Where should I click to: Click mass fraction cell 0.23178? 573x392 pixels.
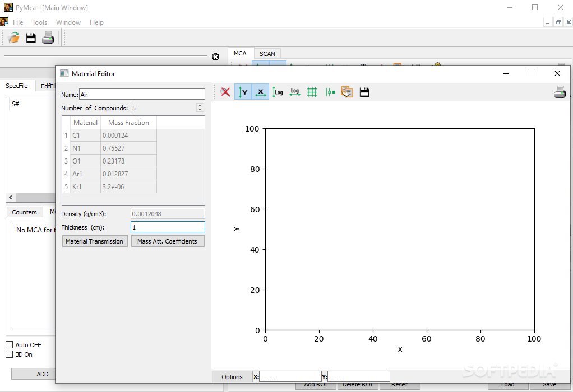click(128, 161)
